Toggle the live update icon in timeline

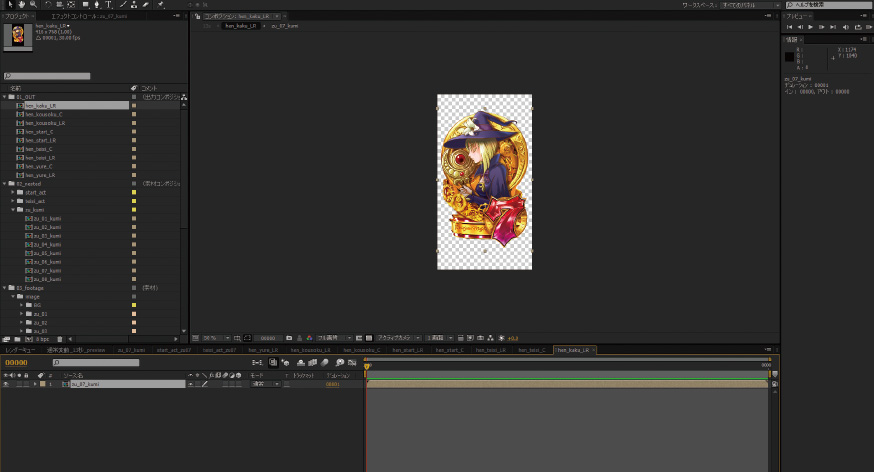point(273,362)
